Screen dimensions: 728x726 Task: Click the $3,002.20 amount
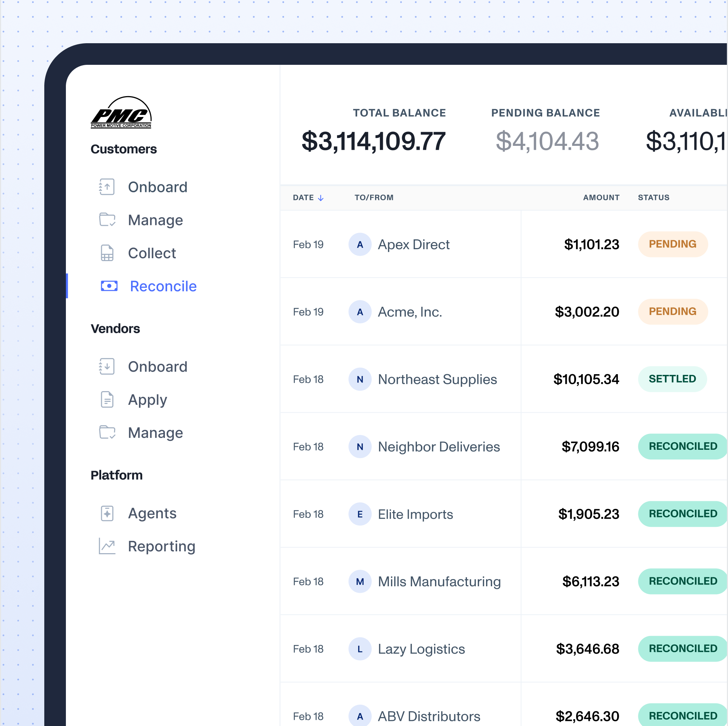coord(587,312)
